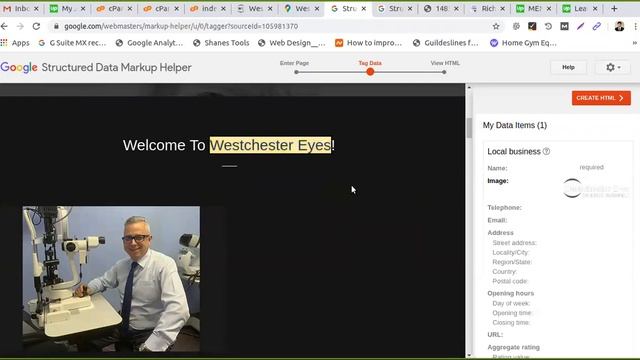Image resolution: width=640 pixels, height=360 pixels.
Task: Bookmark this page with the star icon
Action: pyautogui.click(x=496, y=26)
